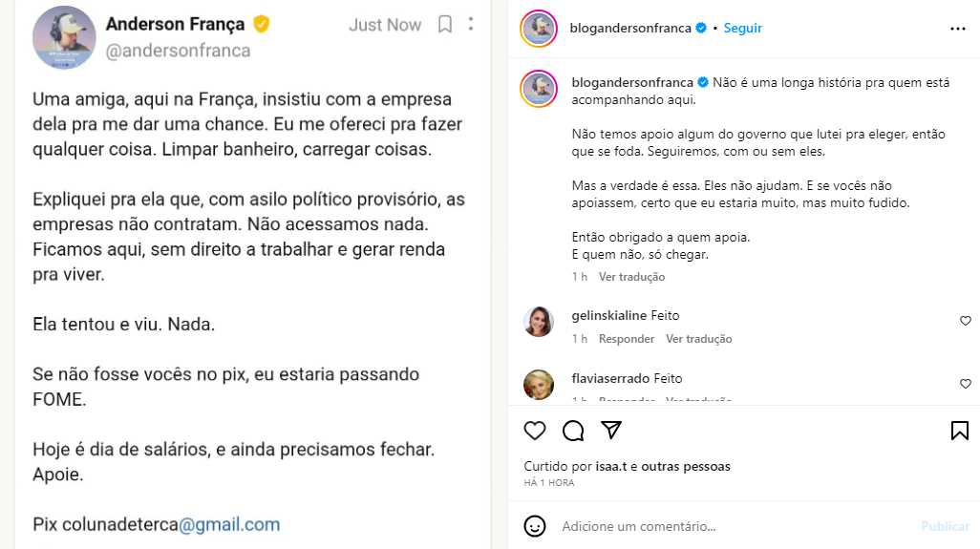
Task: Save the post with the bookmark icon
Action: click(x=960, y=431)
